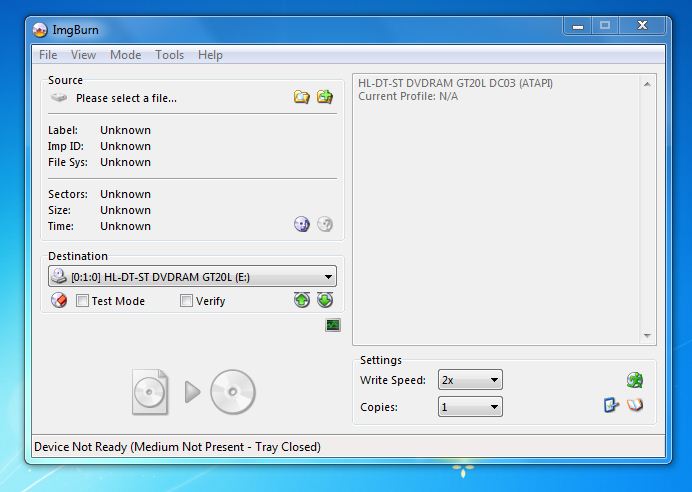The width and height of the screenshot is (692, 492).
Task: Open the image information disc icon
Action: coord(302,224)
